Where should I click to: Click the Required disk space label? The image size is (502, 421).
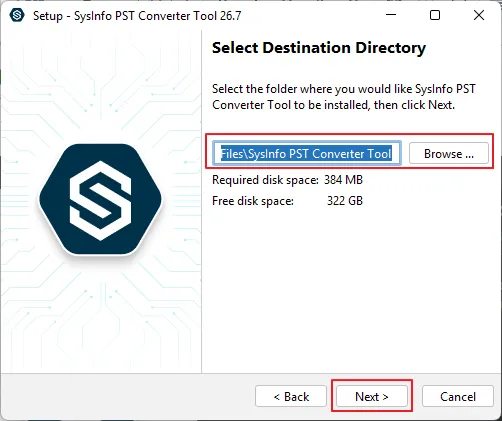tap(265, 180)
